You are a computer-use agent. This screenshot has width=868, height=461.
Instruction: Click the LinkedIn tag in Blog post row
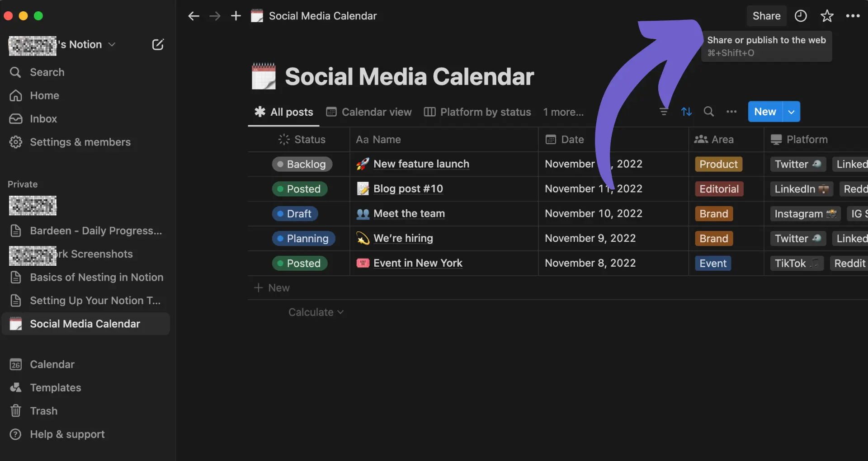pyautogui.click(x=802, y=189)
